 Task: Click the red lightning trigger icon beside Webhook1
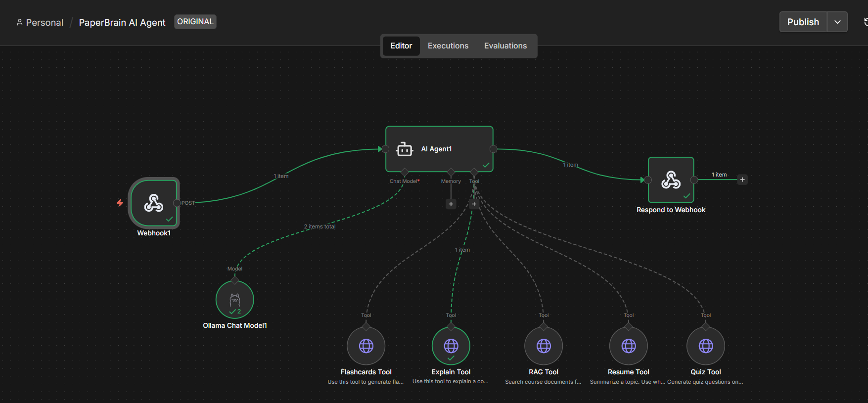(120, 203)
